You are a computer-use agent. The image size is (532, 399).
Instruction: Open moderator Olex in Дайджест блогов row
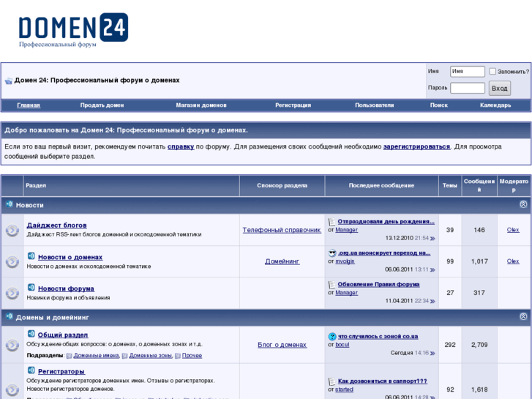click(x=513, y=230)
